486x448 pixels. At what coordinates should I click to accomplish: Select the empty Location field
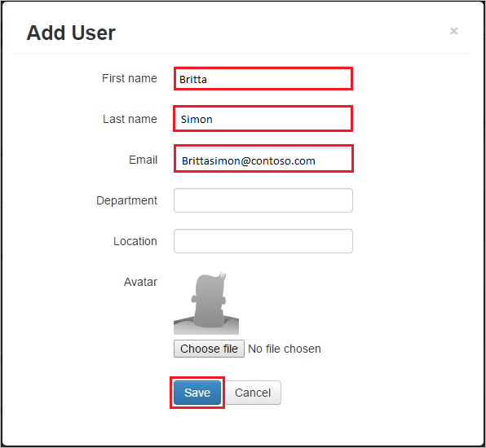[263, 241]
